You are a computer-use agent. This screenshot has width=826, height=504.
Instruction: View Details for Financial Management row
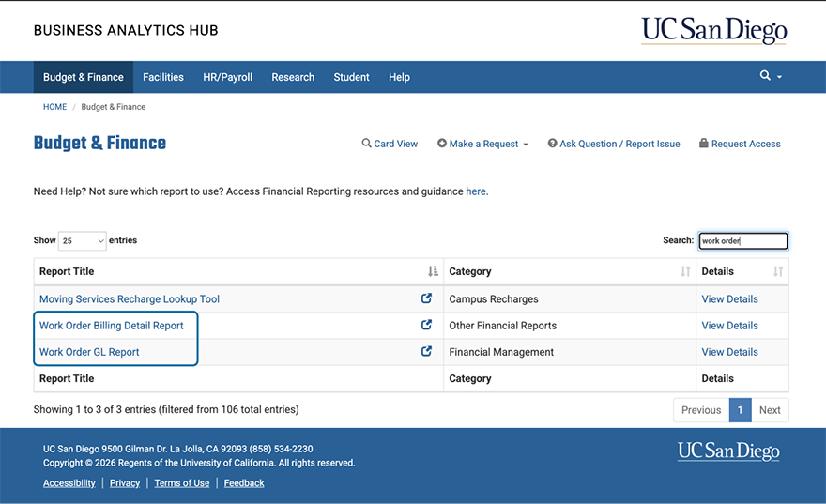pyautogui.click(x=729, y=352)
